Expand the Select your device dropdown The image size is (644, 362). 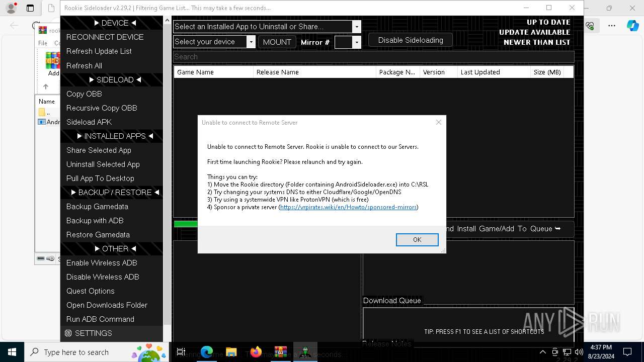tap(214, 42)
